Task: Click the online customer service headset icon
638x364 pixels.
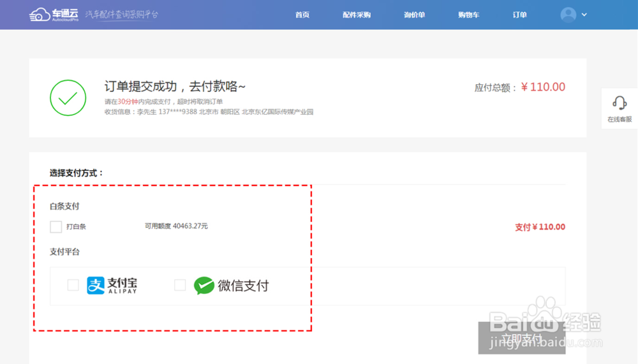Action: point(619,103)
